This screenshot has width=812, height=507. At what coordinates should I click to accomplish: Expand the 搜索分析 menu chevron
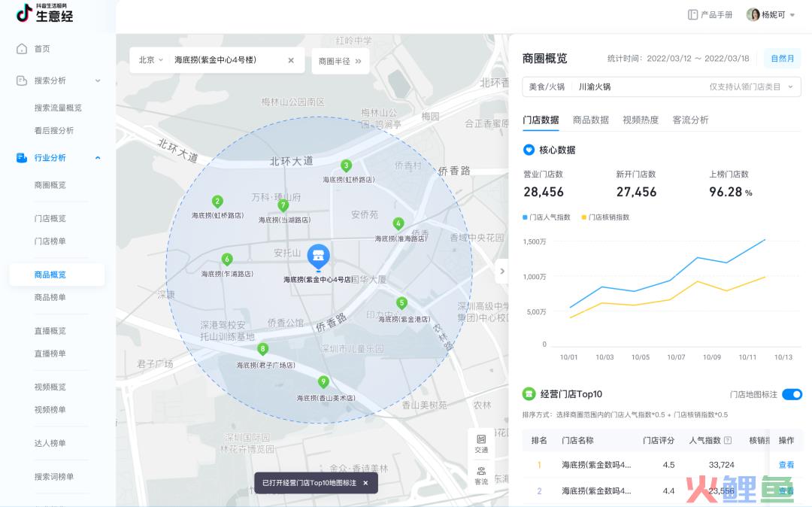tap(98, 80)
